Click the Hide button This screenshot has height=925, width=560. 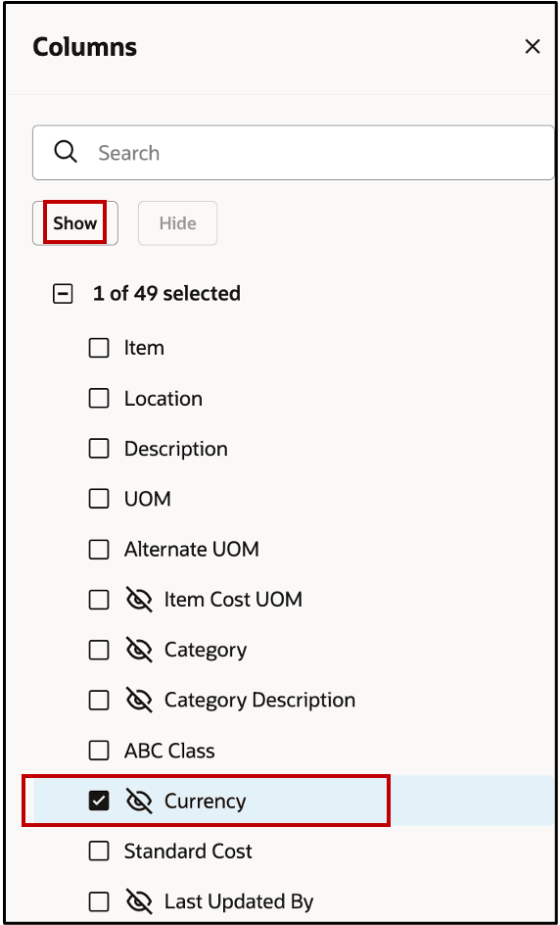pos(177,223)
